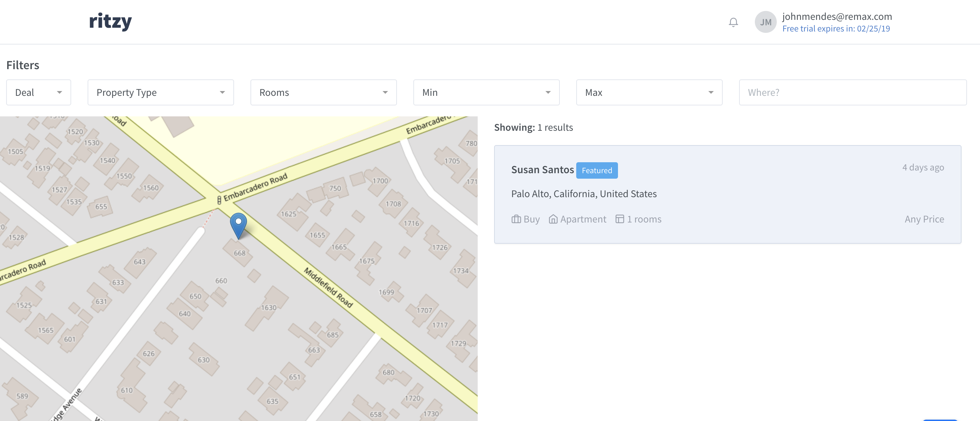Click the Apartment house icon
The image size is (980, 421).
point(553,219)
